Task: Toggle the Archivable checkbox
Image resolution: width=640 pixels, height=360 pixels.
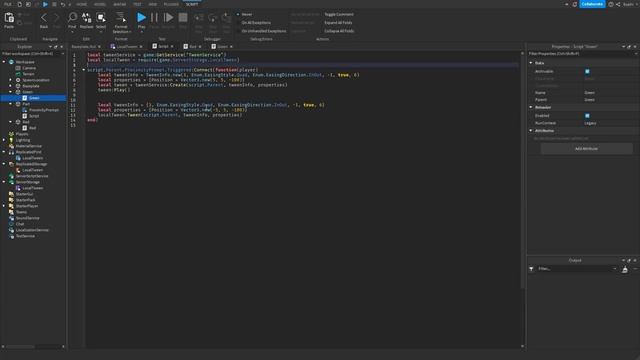Action: (587, 71)
